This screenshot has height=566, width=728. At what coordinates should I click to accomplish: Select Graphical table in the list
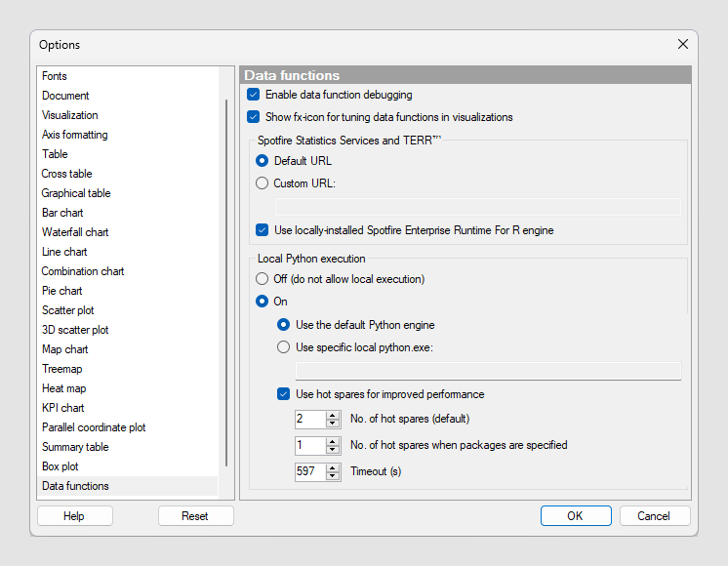[127, 193]
